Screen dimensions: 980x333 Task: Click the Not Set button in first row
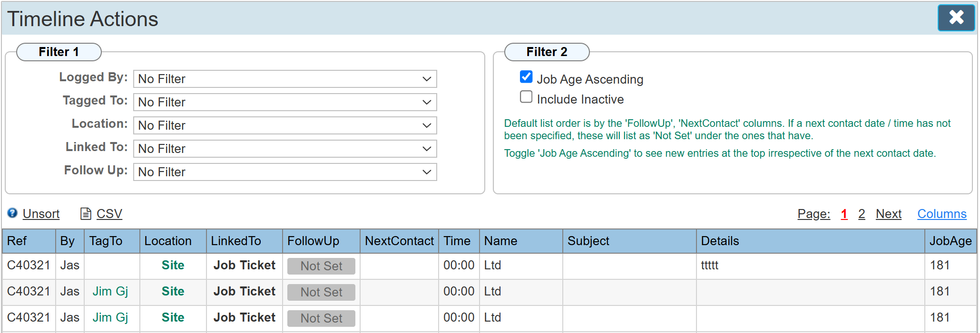click(x=321, y=266)
